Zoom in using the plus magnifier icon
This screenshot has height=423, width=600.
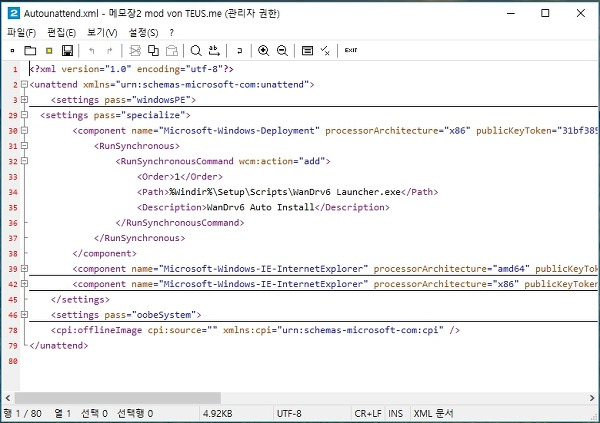click(x=263, y=50)
